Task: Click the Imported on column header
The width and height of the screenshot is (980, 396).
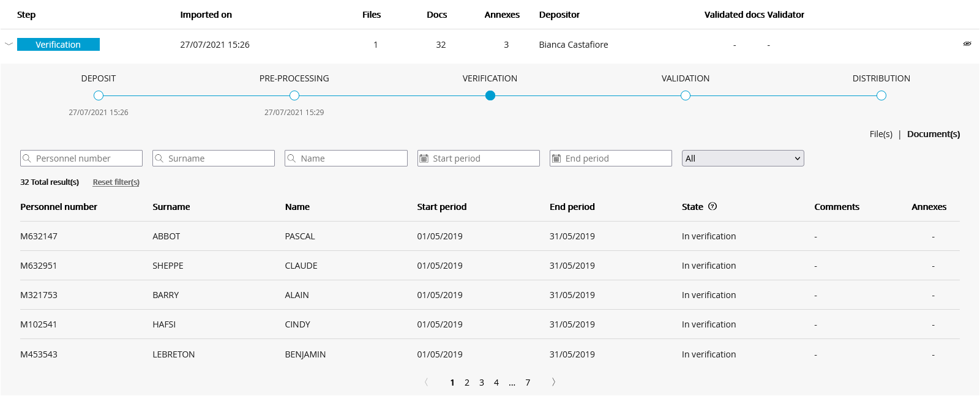Action: pos(206,15)
